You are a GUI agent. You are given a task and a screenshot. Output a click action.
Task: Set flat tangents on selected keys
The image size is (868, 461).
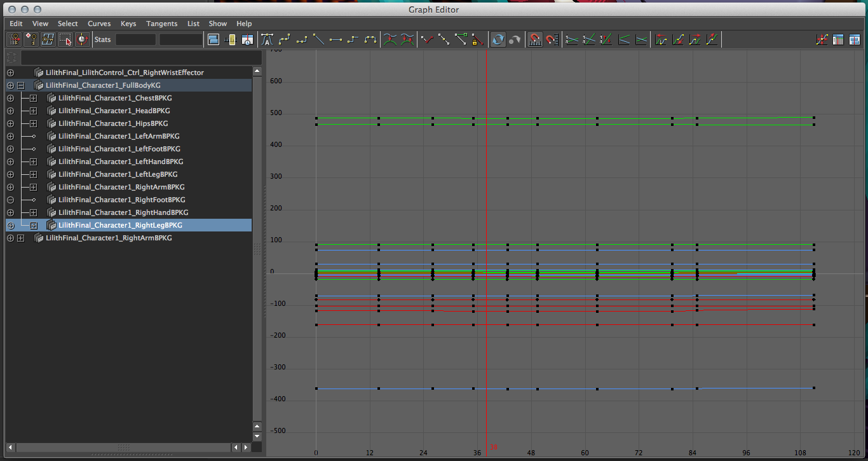point(336,39)
